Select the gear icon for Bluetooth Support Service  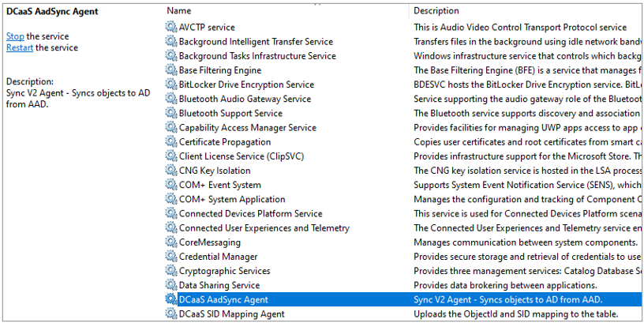[171, 113]
